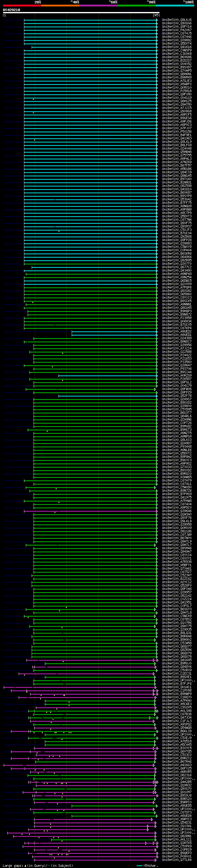This screenshot has height=868, width=197.
Task: Open the UniRef100_Q9ATL7 hit
Action: (x=177, y=545)
